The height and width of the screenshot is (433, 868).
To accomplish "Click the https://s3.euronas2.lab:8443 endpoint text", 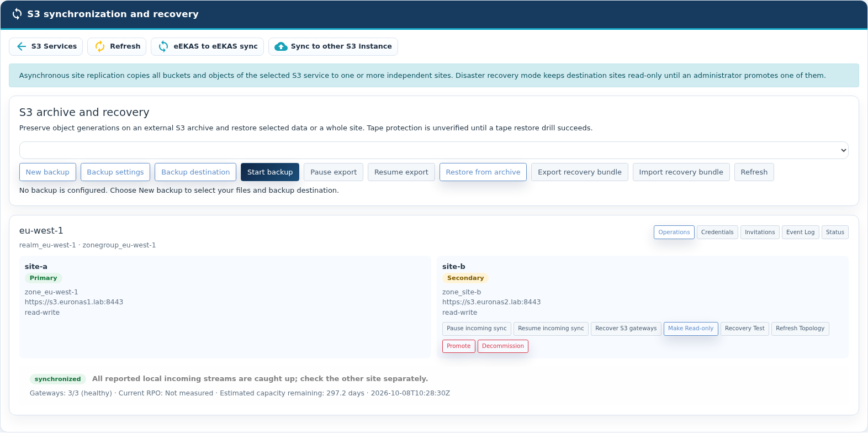I will [x=491, y=302].
